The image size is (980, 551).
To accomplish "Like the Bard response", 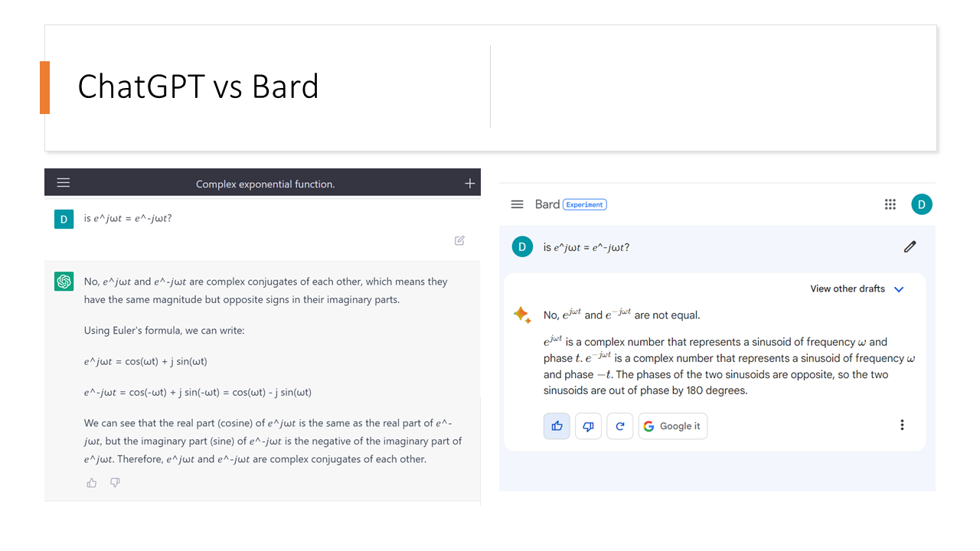I will coord(557,426).
